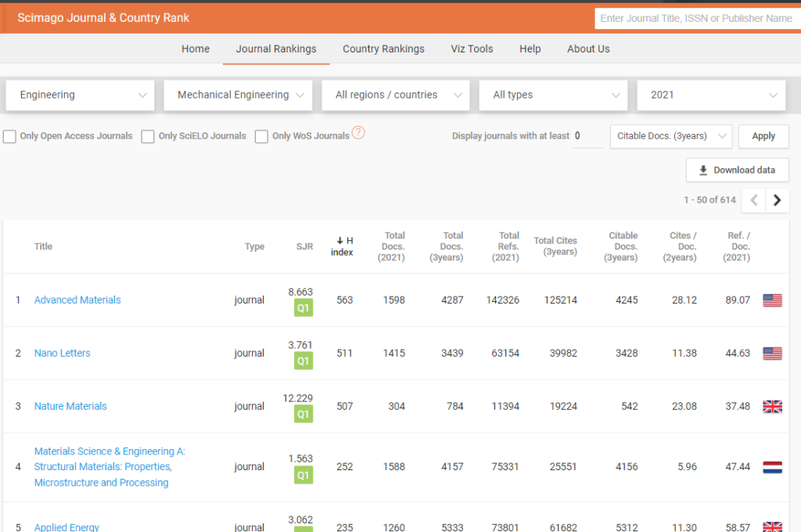Click the Apply button
This screenshot has height=532, width=801.
click(x=763, y=136)
